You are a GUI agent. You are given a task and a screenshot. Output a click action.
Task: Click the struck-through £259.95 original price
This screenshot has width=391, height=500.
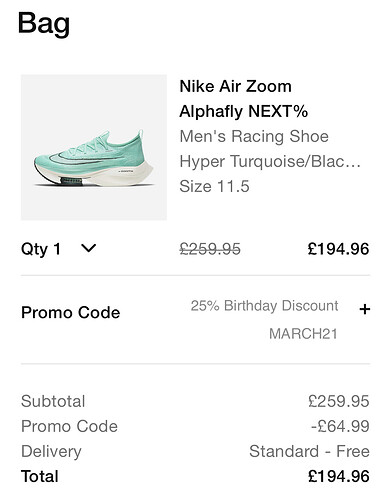[x=210, y=249]
